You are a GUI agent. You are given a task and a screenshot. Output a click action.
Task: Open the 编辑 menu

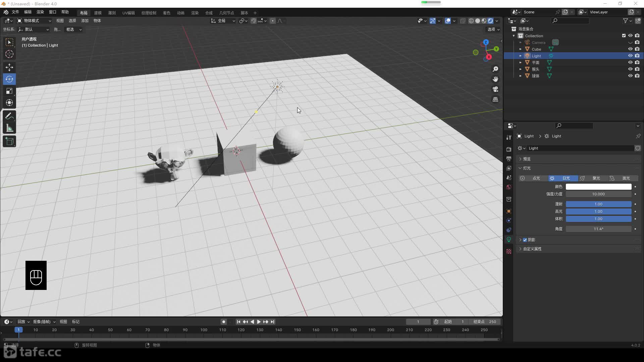(x=28, y=12)
